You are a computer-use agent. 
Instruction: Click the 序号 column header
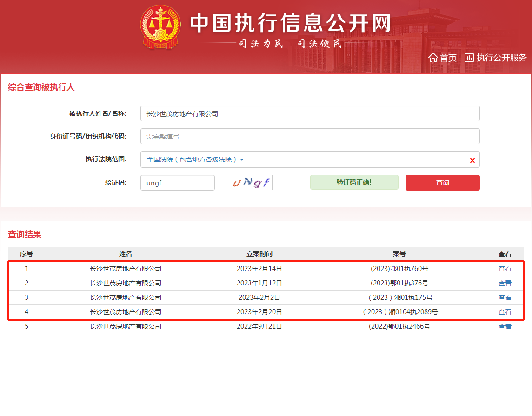[27, 254]
